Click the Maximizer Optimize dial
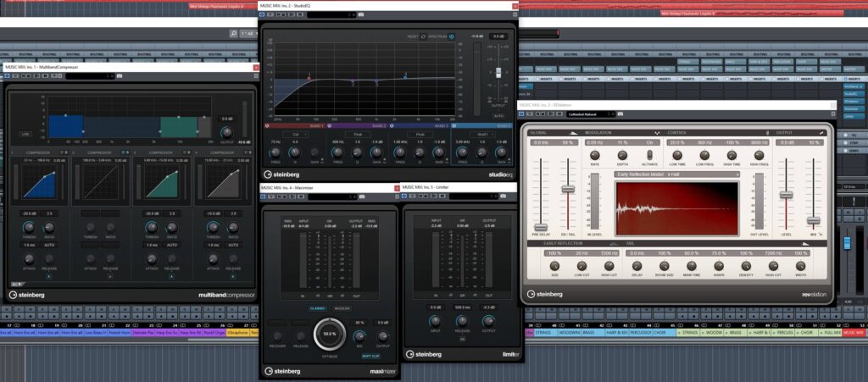 pyautogui.click(x=330, y=334)
